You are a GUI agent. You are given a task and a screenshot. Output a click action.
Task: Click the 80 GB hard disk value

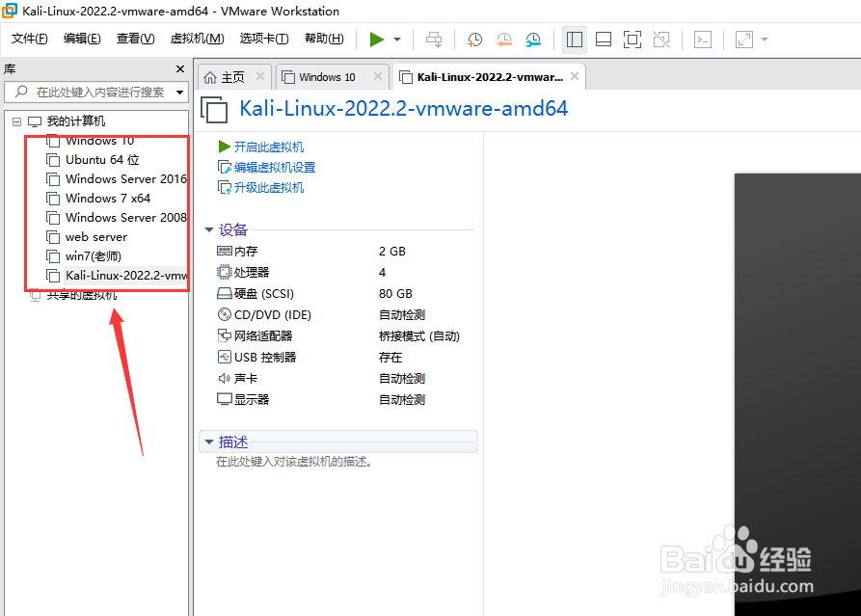pyautogui.click(x=395, y=294)
